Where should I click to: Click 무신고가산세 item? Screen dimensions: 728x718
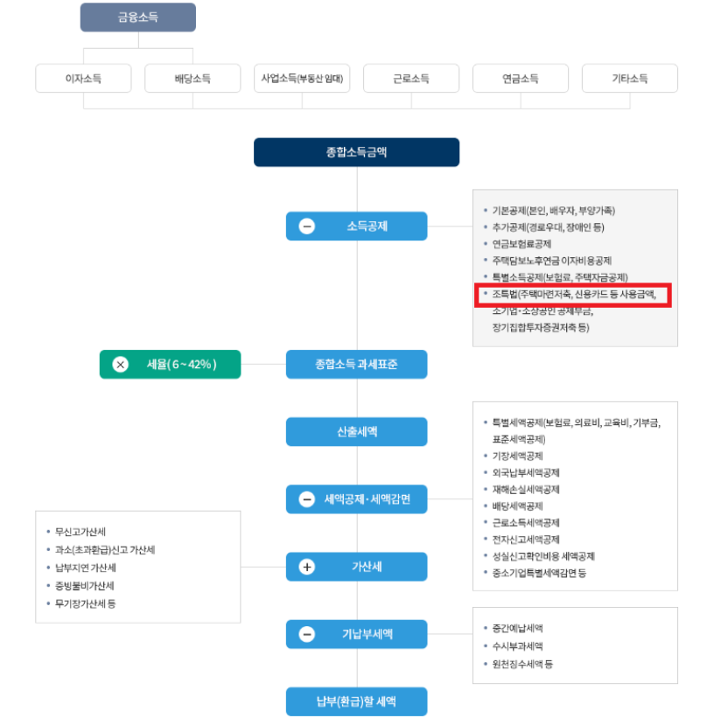point(80,532)
